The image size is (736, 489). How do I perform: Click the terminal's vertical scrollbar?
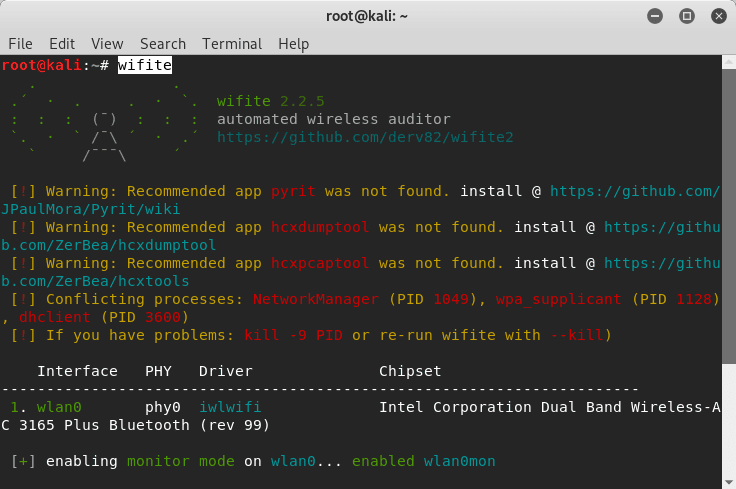coord(729,270)
